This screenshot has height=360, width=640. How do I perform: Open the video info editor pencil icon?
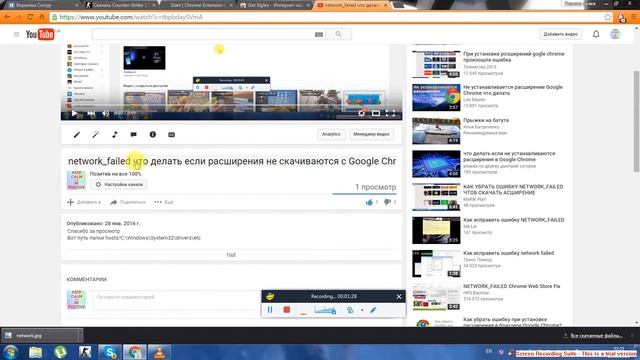click(76, 134)
